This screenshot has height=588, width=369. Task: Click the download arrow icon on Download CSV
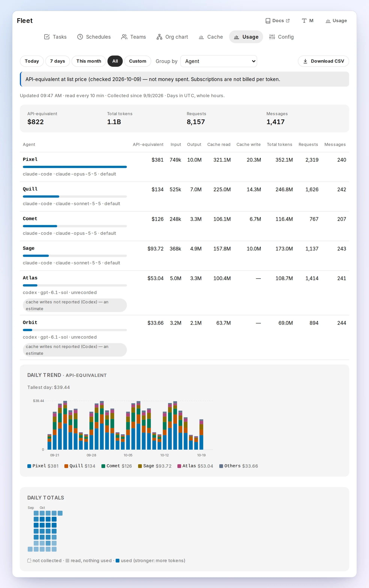pos(305,61)
